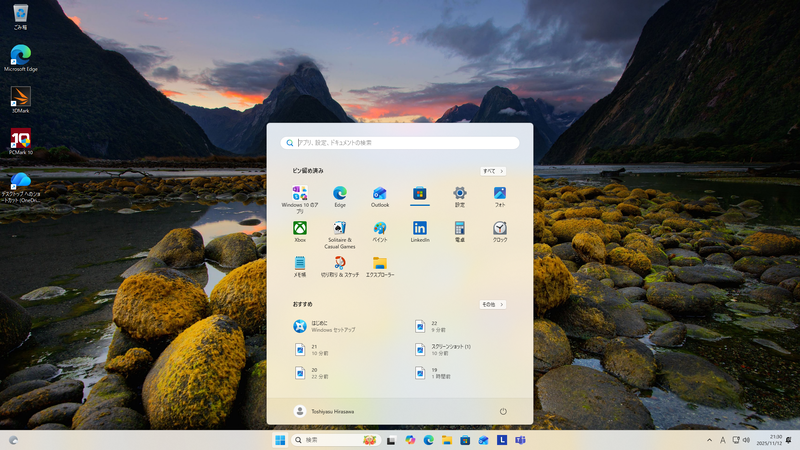Focus the Start menu search field
Viewport: 800px width, 450px height.
(400, 143)
